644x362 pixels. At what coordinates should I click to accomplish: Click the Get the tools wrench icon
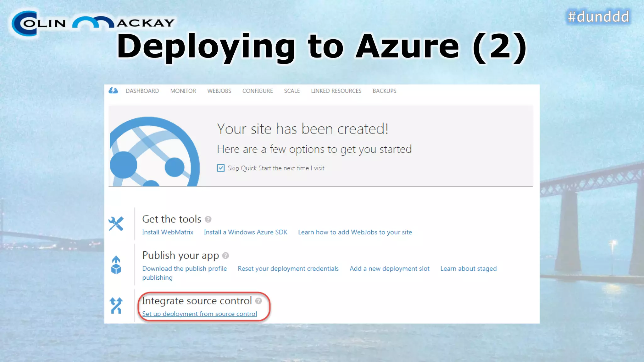(x=116, y=224)
